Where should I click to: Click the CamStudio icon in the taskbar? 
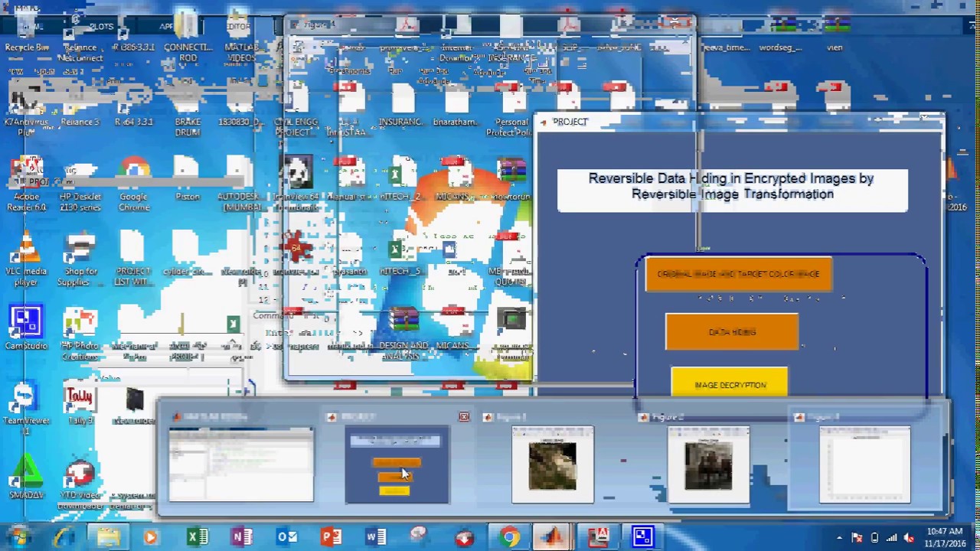[642, 537]
